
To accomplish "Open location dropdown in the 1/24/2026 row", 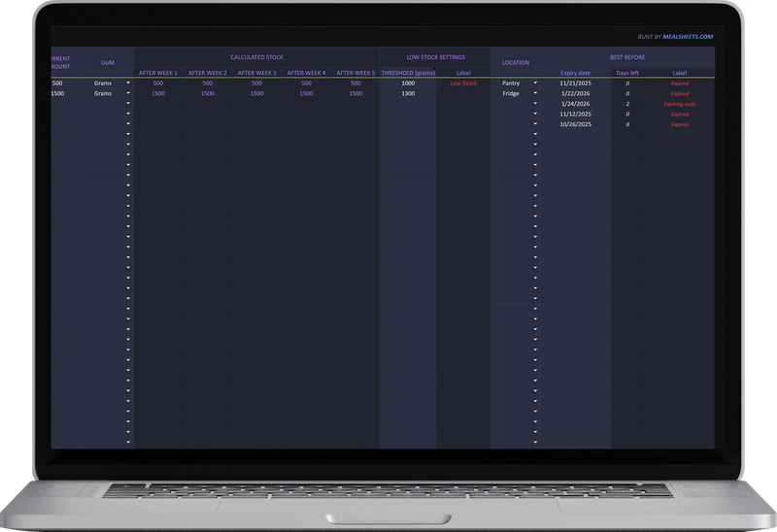I will 535,104.
